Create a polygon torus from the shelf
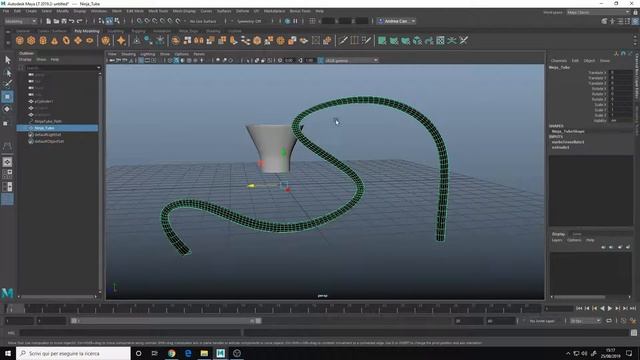 coord(66,40)
